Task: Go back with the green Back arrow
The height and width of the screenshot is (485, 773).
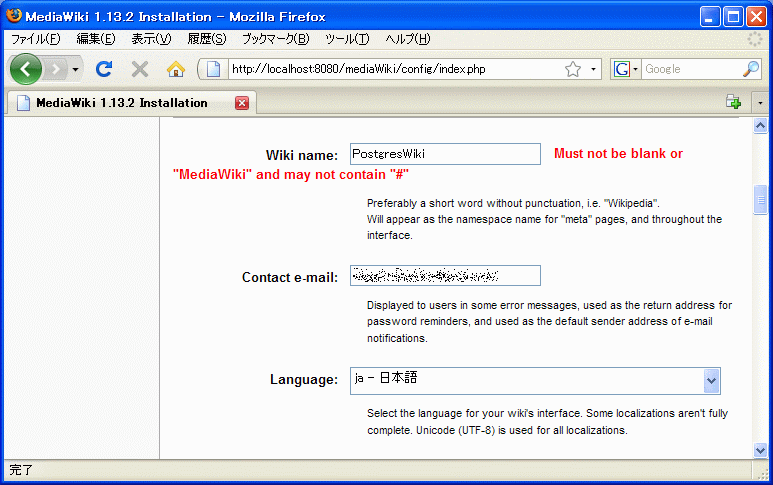Action: click(26, 69)
